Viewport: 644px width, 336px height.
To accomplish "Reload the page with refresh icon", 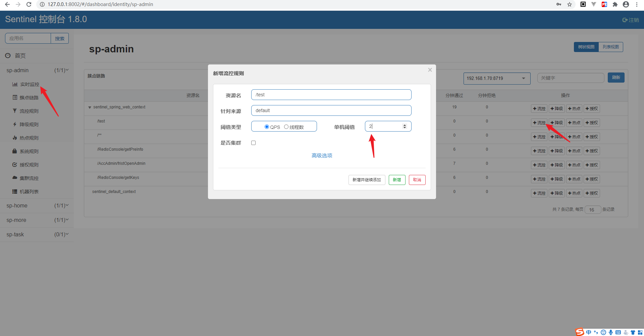I will tap(29, 4).
